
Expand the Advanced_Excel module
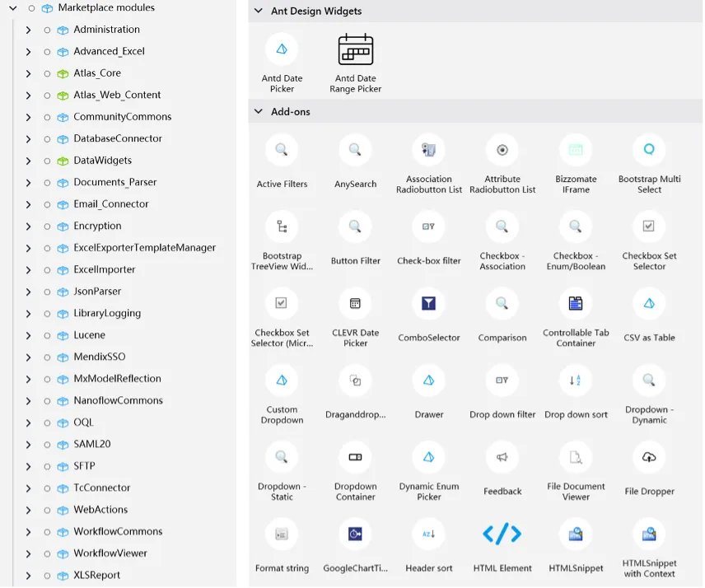pyautogui.click(x=28, y=52)
